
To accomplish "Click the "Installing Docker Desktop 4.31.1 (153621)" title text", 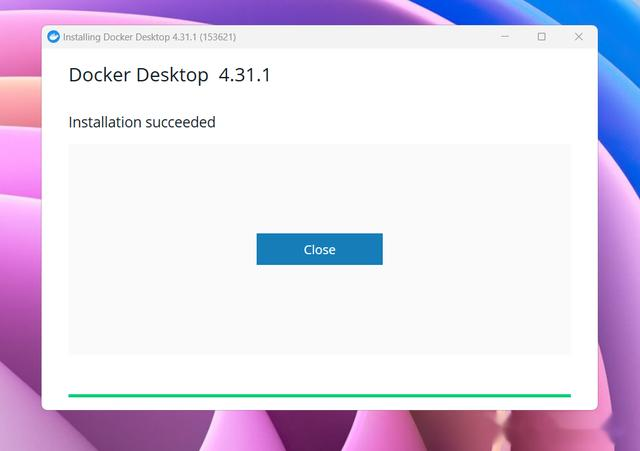I will (x=149, y=37).
